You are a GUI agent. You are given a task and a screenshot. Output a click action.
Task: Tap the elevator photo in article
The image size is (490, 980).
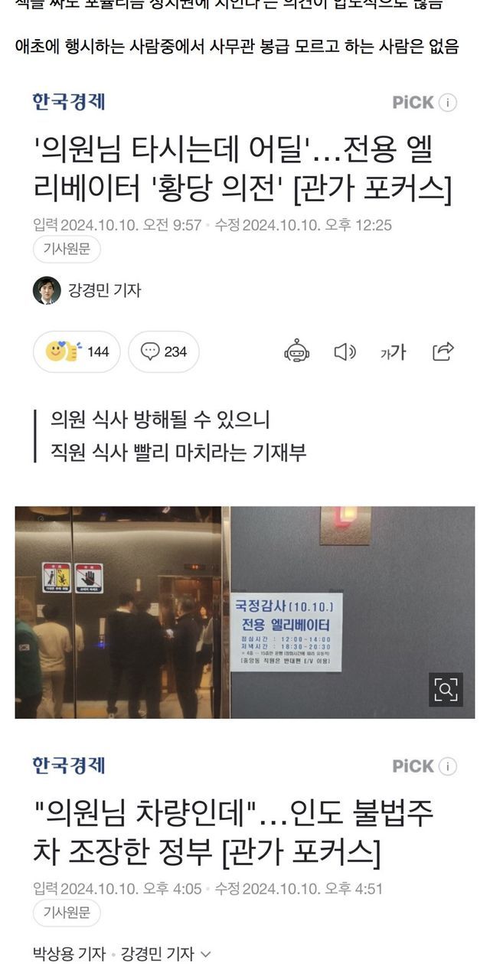tap(245, 612)
